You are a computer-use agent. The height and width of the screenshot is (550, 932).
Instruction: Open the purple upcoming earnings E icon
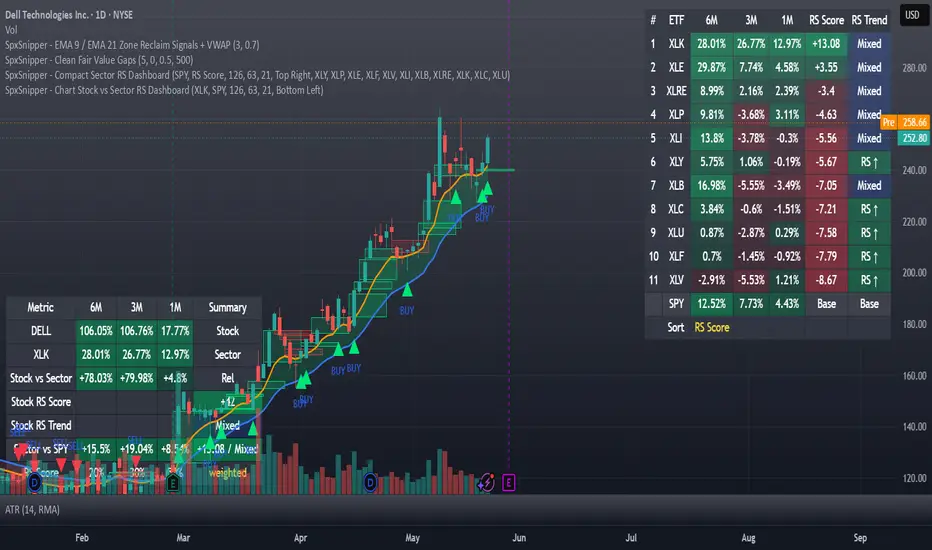509,482
